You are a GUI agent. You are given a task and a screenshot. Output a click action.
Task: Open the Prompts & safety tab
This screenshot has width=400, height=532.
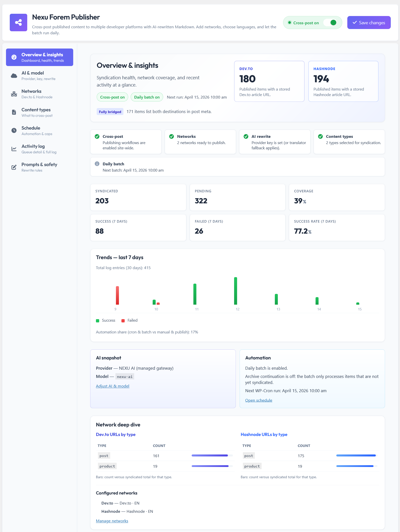coord(39,167)
